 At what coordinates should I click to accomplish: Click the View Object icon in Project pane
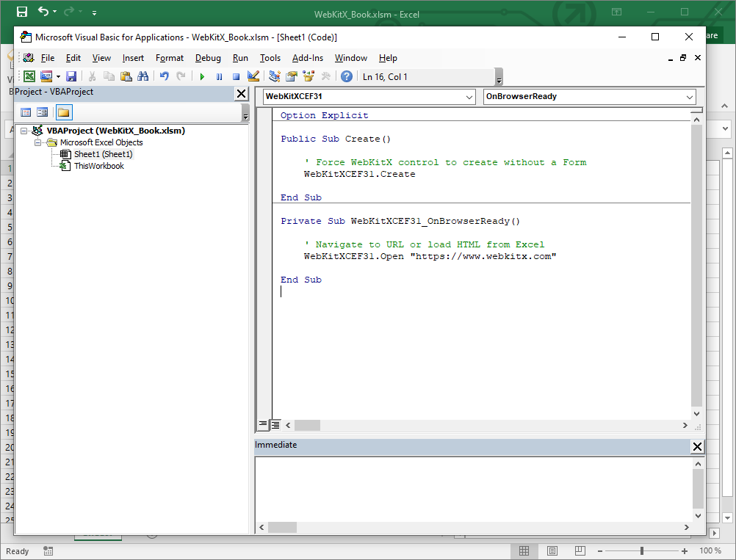click(x=43, y=112)
